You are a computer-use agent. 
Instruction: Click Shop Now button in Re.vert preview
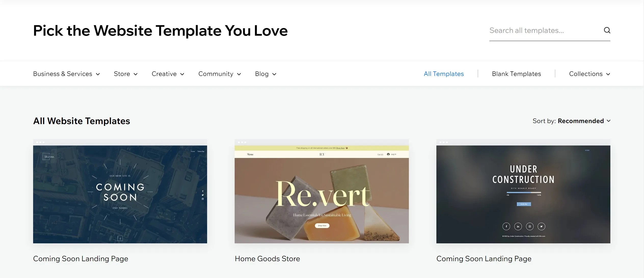point(322,226)
